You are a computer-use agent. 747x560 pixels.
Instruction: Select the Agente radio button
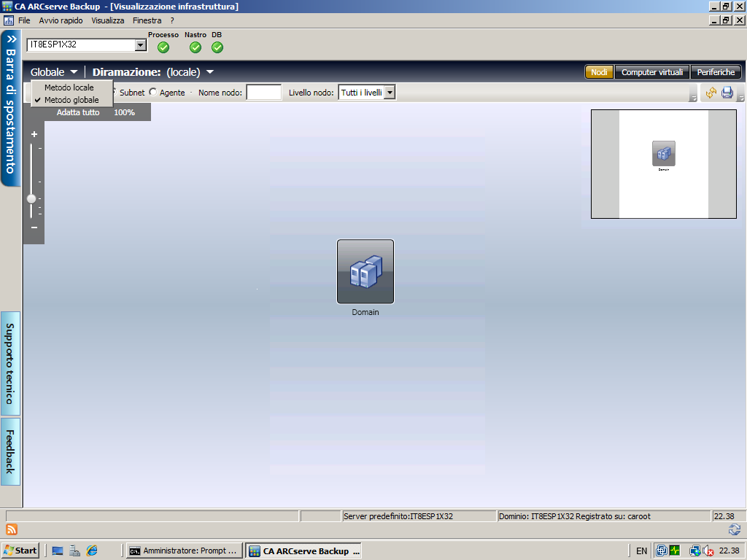coord(153,93)
